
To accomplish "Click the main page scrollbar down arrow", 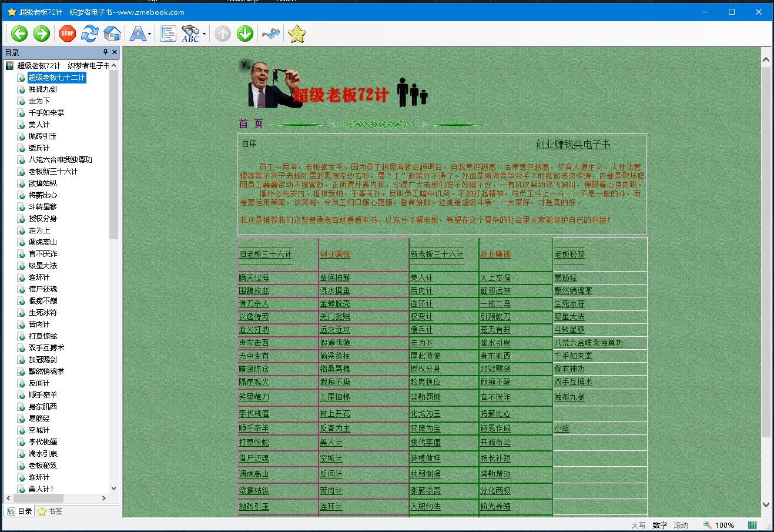I will click(766, 504).
